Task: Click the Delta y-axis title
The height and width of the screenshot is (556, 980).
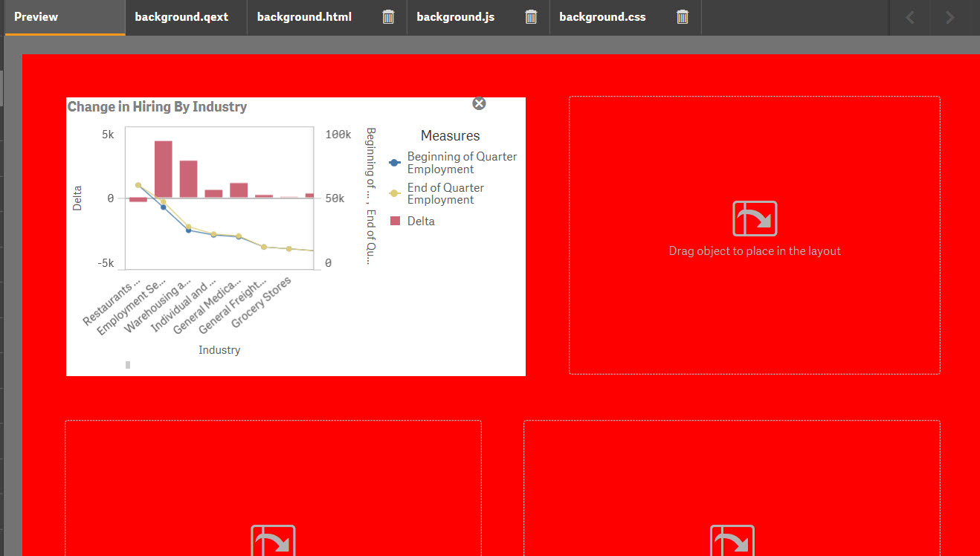Action: click(77, 198)
